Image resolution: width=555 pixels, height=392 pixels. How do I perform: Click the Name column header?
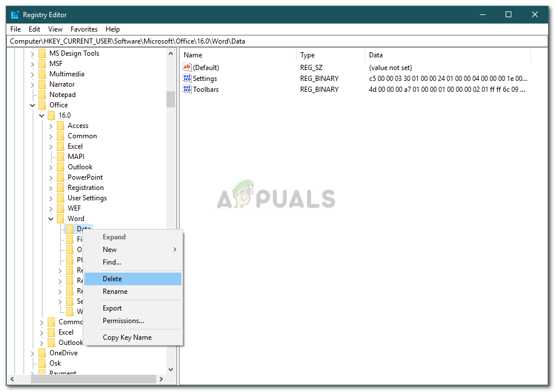click(238, 55)
